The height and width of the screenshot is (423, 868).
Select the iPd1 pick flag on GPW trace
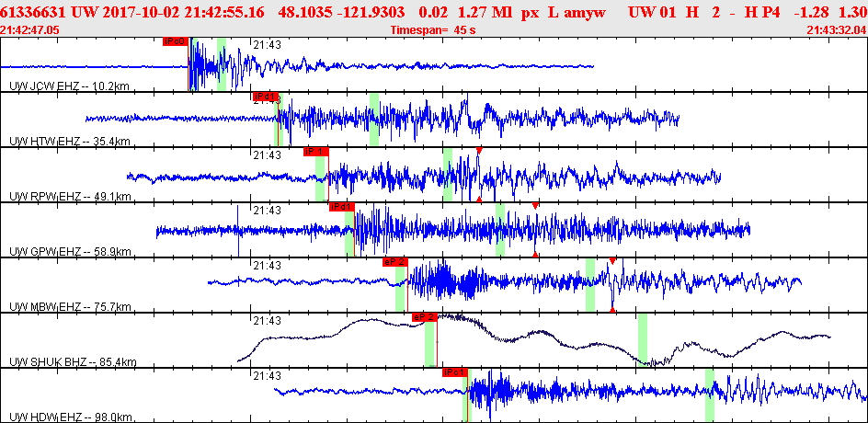[341, 207]
